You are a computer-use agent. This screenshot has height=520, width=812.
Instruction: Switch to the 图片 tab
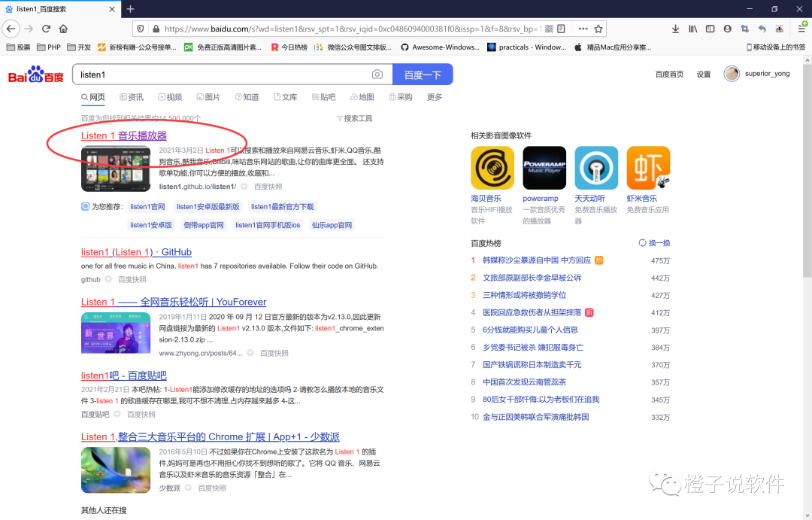[208, 97]
